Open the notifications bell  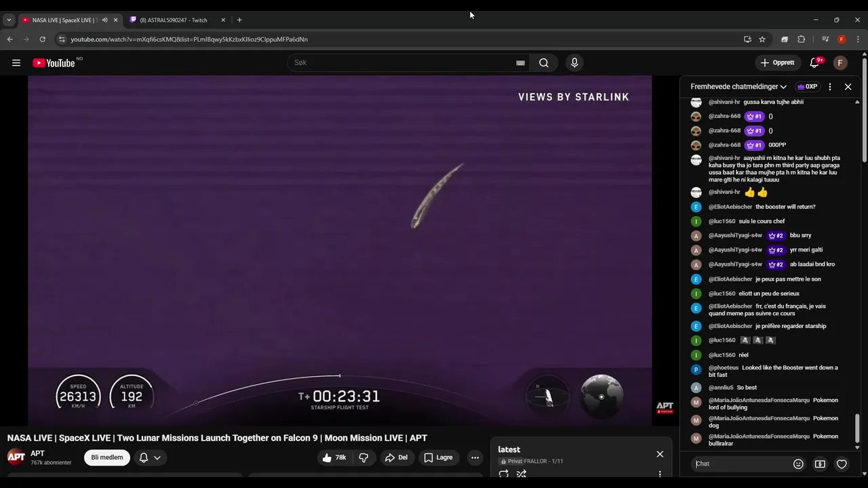(x=815, y=63)
